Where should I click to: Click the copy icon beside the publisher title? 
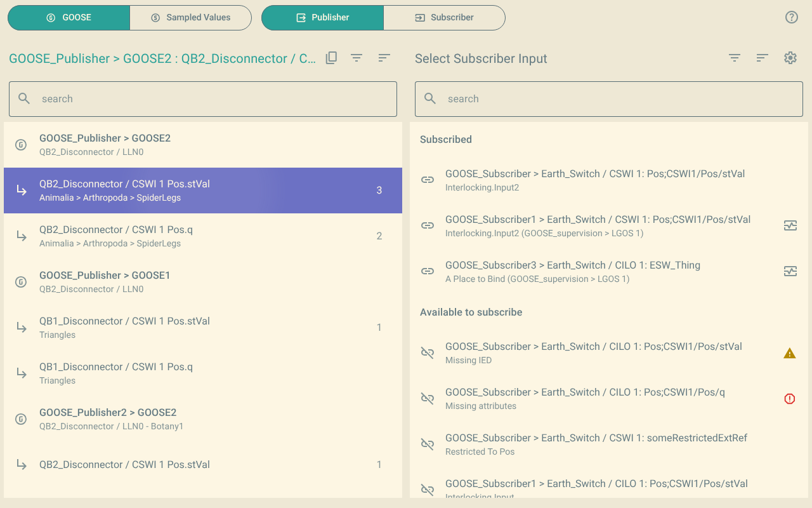(x=331, y=58)
